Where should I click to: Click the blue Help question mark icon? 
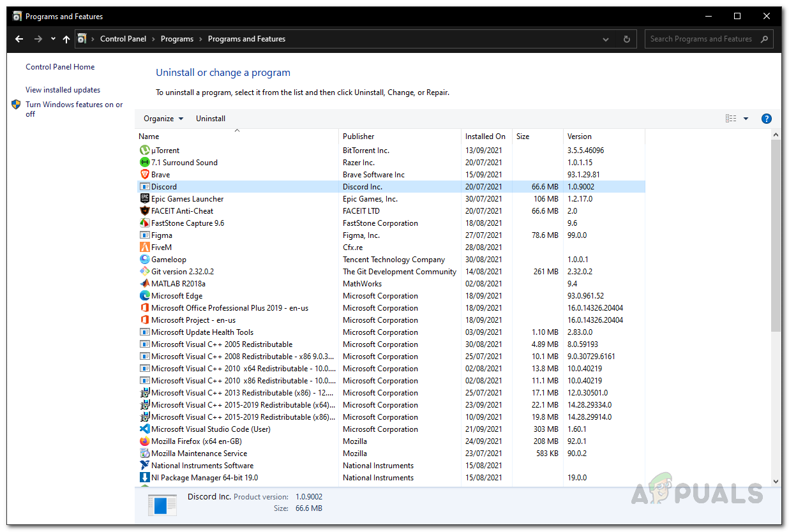(x=767, y=119)
